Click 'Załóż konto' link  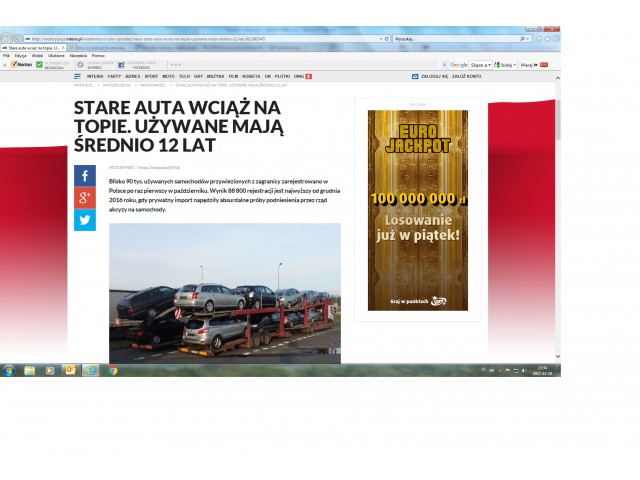point(466,76)
